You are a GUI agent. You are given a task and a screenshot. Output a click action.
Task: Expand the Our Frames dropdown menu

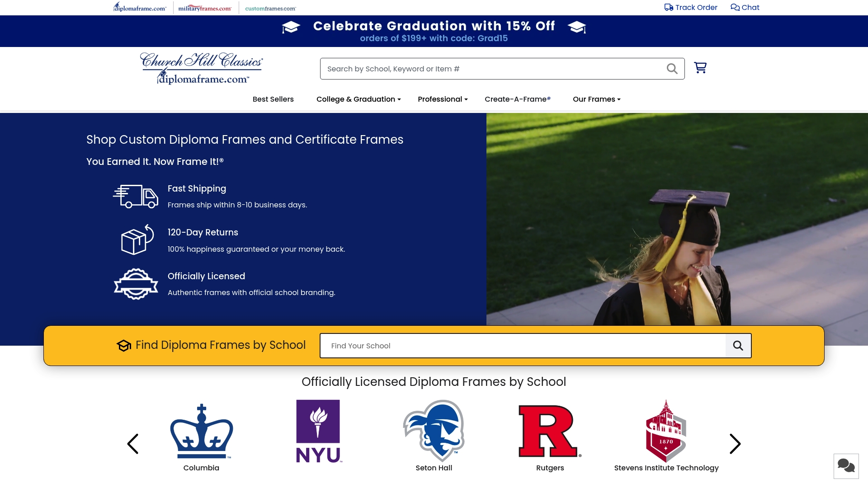tap(597, 99)
